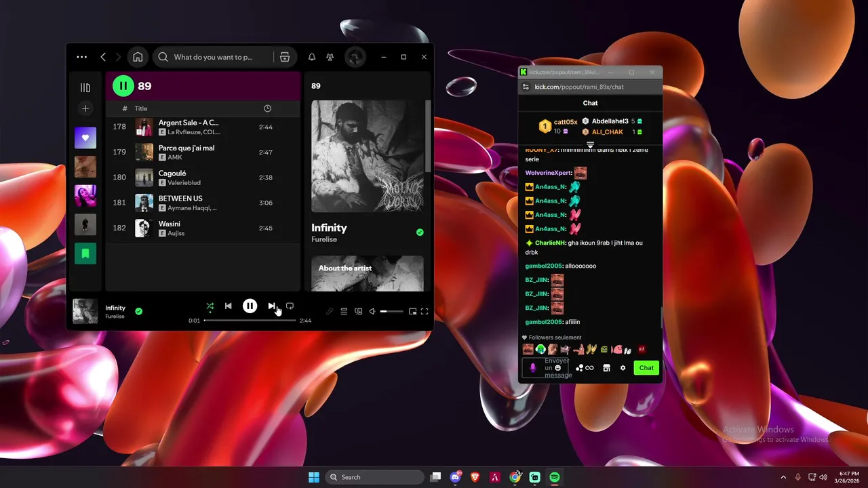Open Kick chat settings gear
Screen dimensions: 868x488
pos(623,368)
